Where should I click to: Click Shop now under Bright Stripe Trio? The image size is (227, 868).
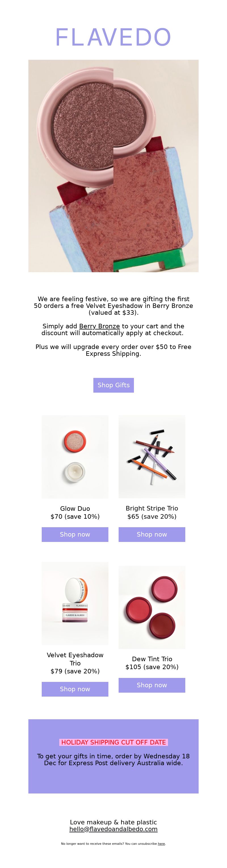(152, 534)
